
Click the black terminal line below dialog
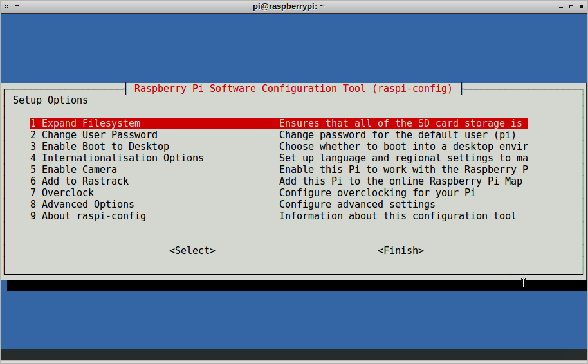(257, 285)
